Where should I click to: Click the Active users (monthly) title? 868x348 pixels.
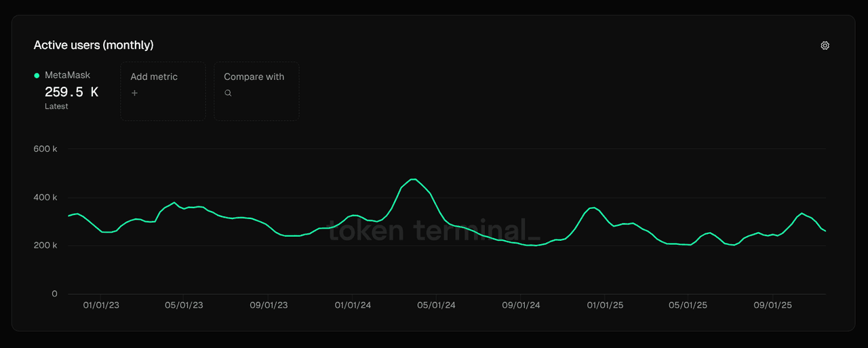pyautogui.click(x=94, y=45)
